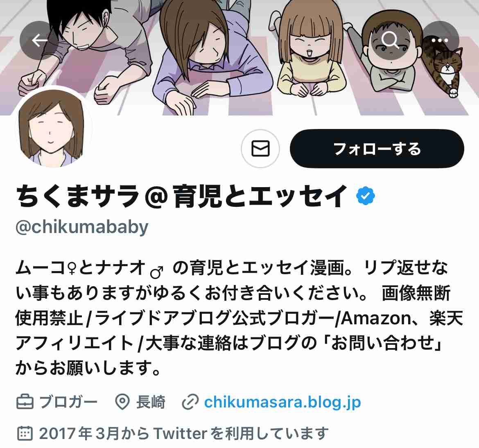Go back with the left arrow icon
Screen dimensions: 479x448
click(39, 40)
